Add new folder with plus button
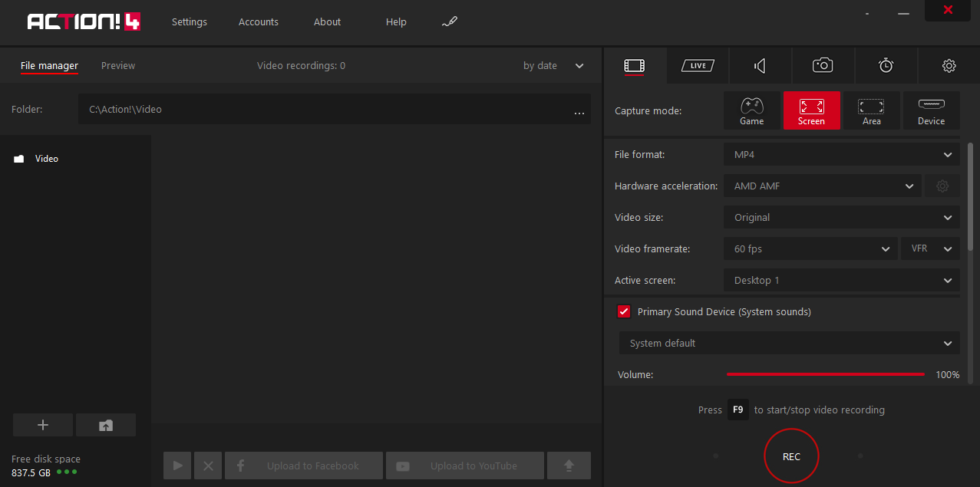Viewport: 980px width, 487px height. (43, 425)
